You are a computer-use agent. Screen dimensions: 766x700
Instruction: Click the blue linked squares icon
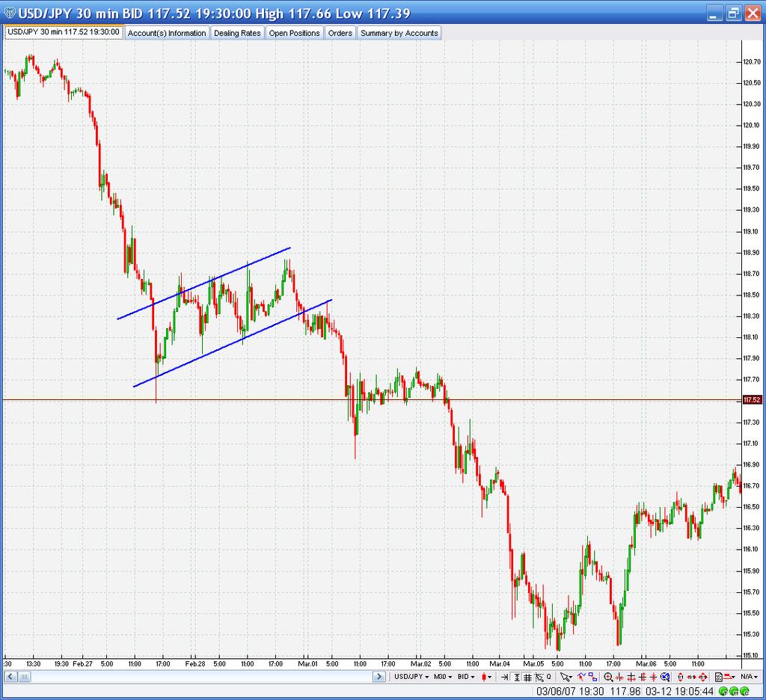coord(592,677)
